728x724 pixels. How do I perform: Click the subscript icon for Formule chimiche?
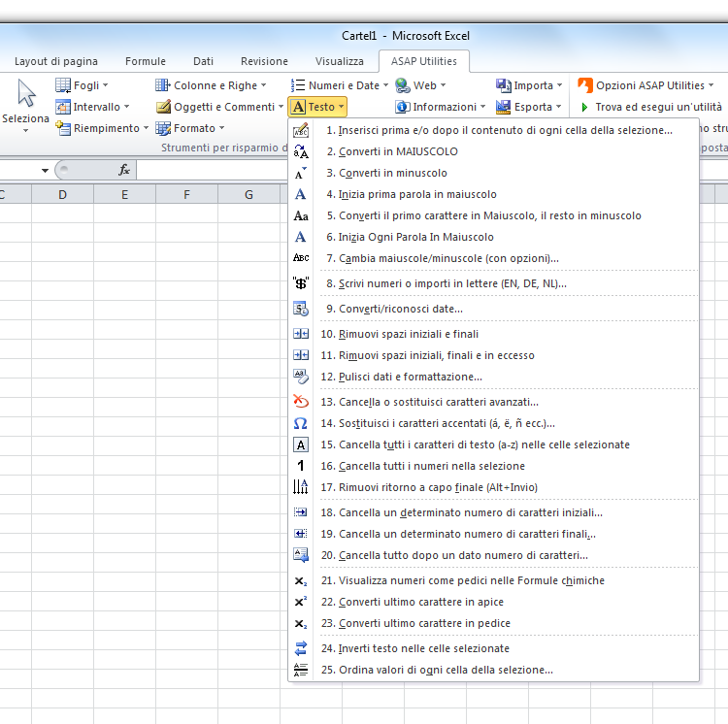(301, 580)
